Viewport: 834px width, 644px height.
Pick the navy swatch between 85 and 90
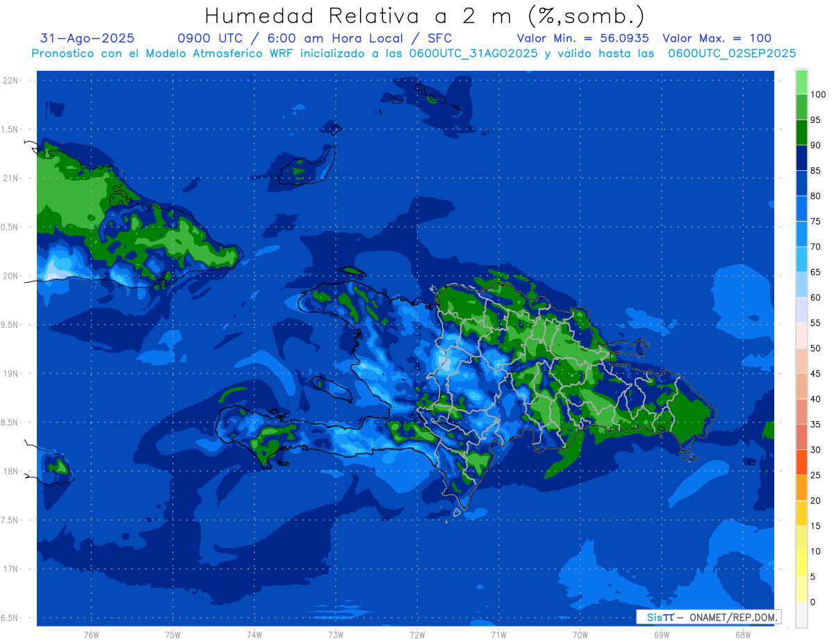point(801,158)
